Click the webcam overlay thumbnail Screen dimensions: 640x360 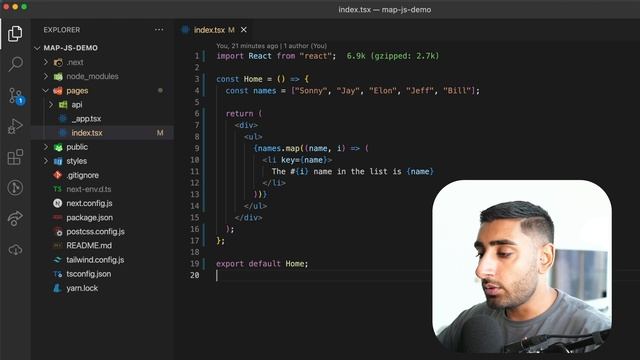(522, 266)
